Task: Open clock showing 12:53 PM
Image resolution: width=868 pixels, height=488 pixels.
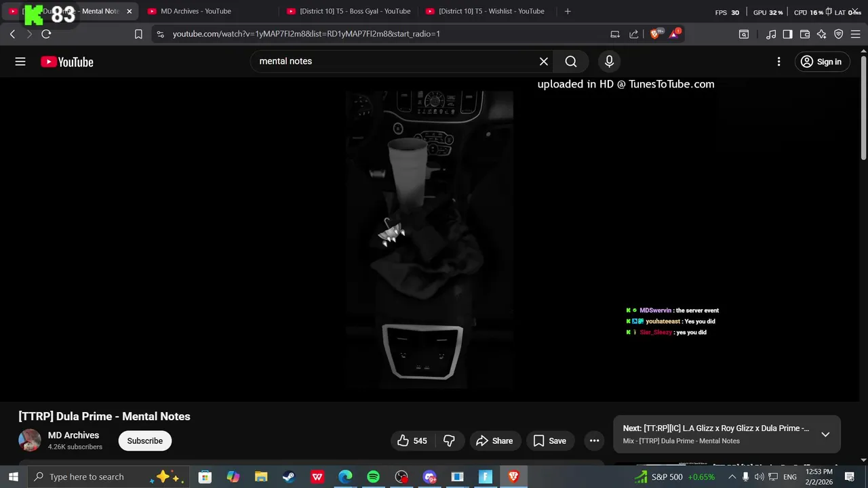Action: [x=818, y=476]
